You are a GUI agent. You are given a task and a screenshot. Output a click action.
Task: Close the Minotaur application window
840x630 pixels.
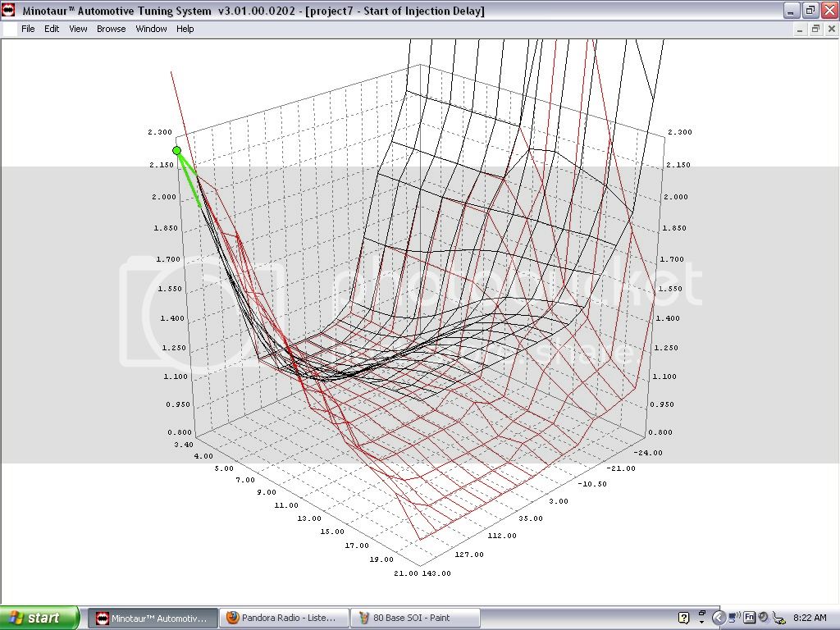tap(829, 10)
